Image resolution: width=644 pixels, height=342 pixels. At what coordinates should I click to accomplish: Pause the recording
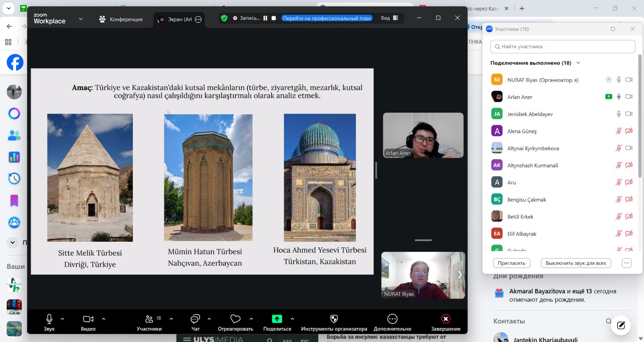265,18
